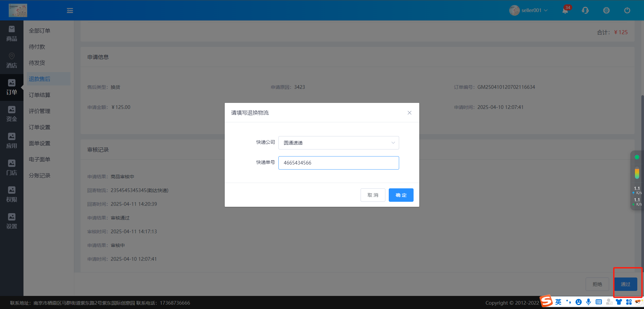Click the sidebar collapse hamburger icon
This screenshot has height=309, width=644.
70,11
